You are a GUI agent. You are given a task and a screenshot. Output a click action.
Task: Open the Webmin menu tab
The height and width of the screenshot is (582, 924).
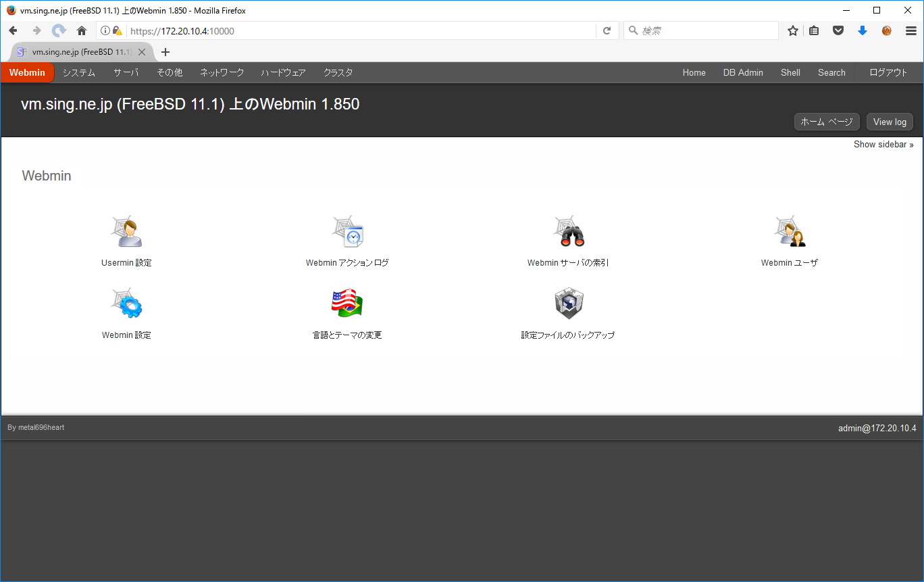pos(27,72)
